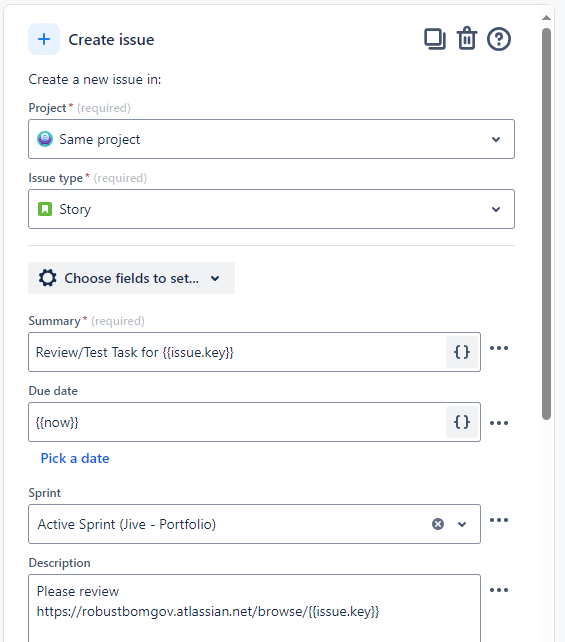This screenshot has width=565, height=642.
Task: Open help for Create issue
Action: coord(499,39)
